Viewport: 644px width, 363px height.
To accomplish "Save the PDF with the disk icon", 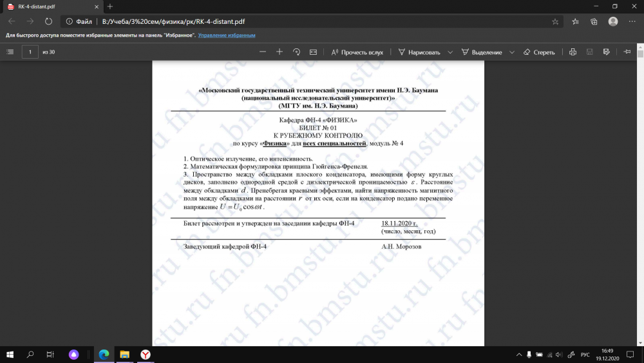I will [590, 52].
